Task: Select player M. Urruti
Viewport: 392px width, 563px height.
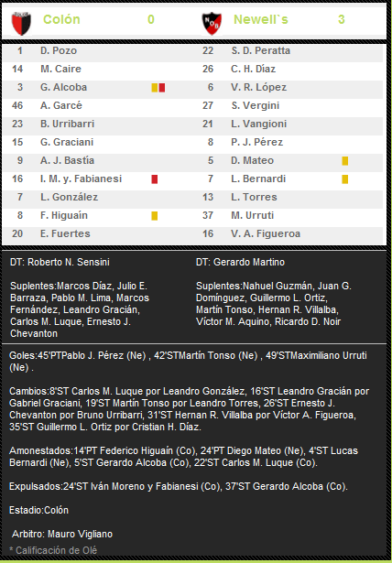Action: [x=252, y=215]
